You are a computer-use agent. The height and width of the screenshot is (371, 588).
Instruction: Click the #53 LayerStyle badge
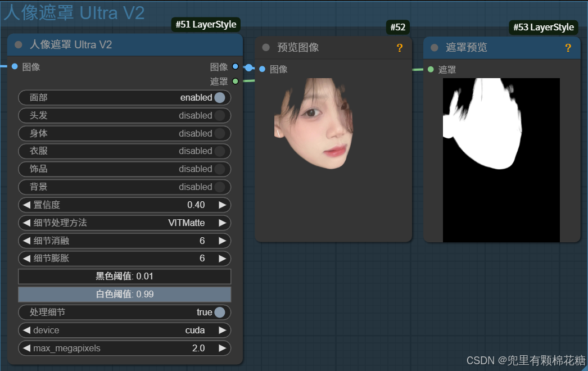tap(544, 27)
